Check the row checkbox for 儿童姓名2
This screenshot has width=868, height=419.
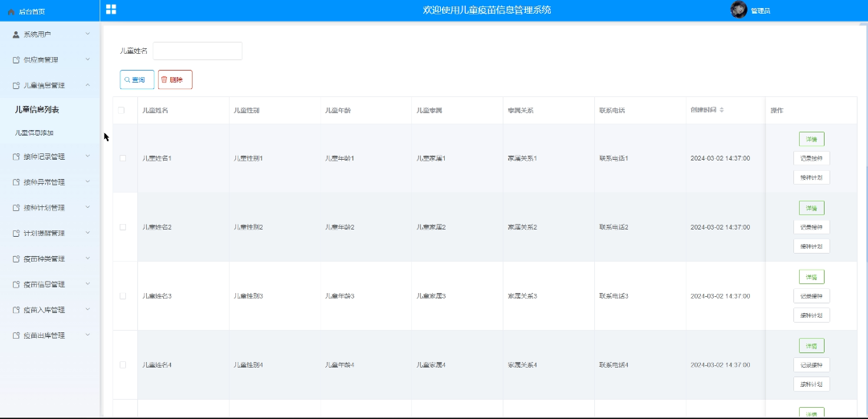123,227
